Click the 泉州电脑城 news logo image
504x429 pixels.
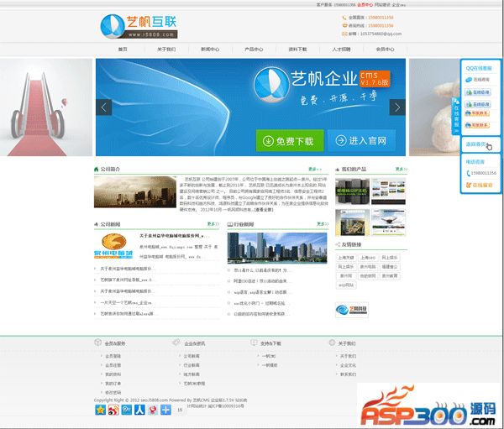[113, 246]
